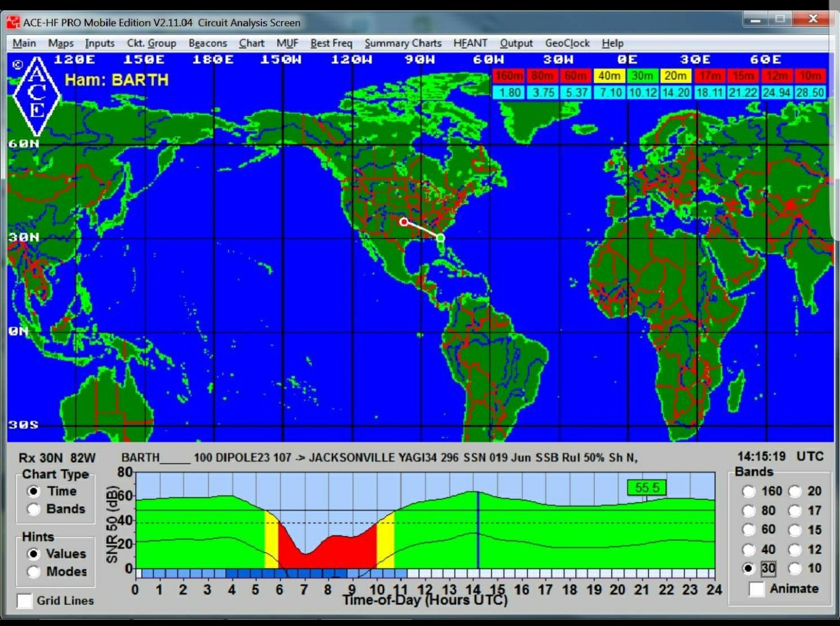Select the 10 band radio button
840x626 pixels.
click(795, 568)
